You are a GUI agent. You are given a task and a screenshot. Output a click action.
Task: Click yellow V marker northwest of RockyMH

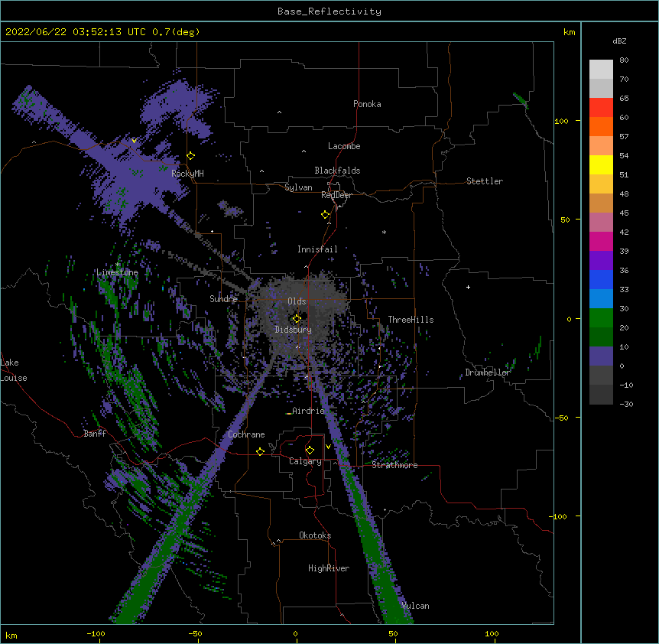tap(134, 141)
